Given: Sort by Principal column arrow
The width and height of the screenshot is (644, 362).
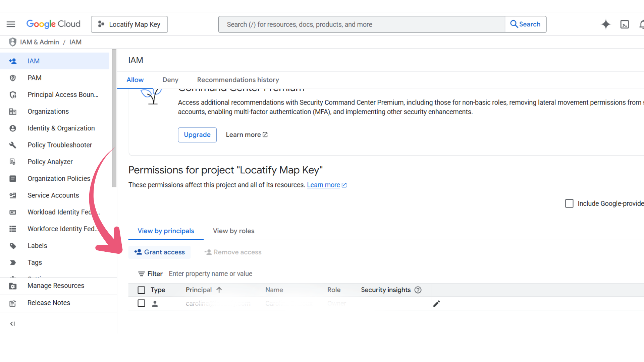Looking at the screenshot, I should coord(219,290).
